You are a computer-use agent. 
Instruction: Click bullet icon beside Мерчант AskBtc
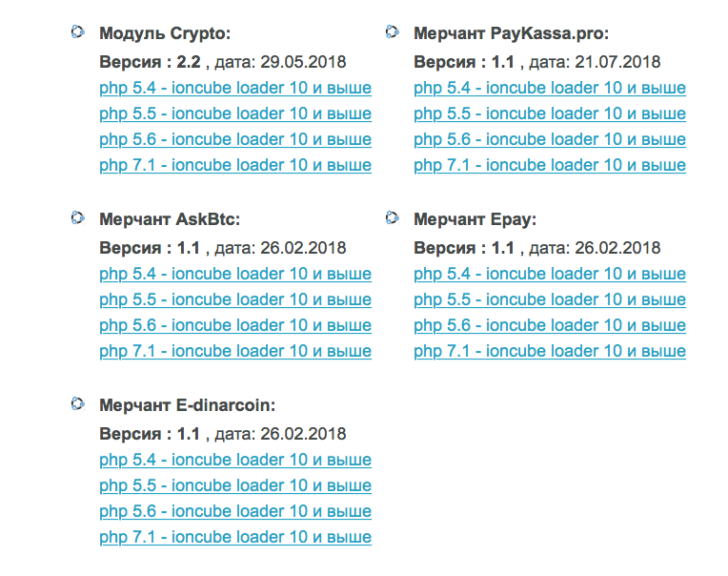point(77,217)
